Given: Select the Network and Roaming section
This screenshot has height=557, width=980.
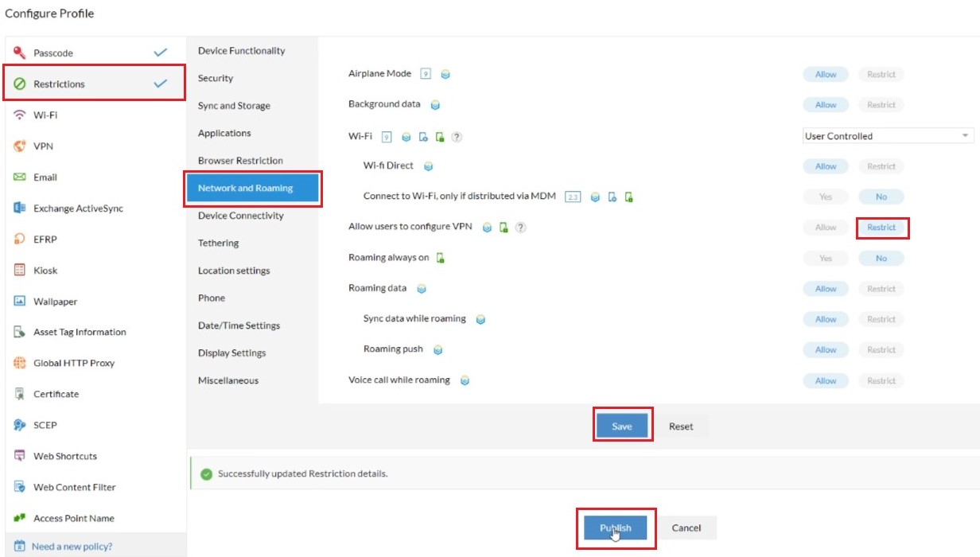Looking at the screenshot, I should (x=252, y=189).
